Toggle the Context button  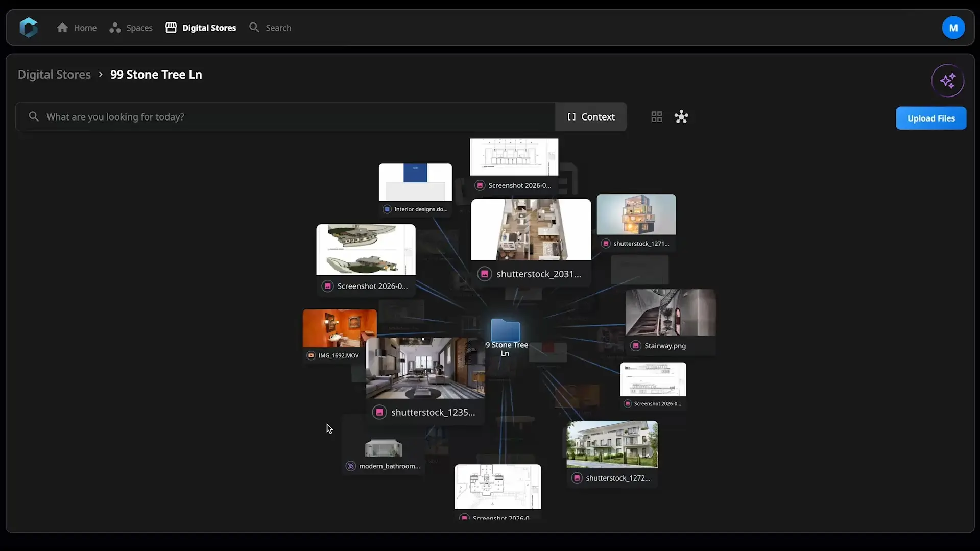click(x=591, y=117)
